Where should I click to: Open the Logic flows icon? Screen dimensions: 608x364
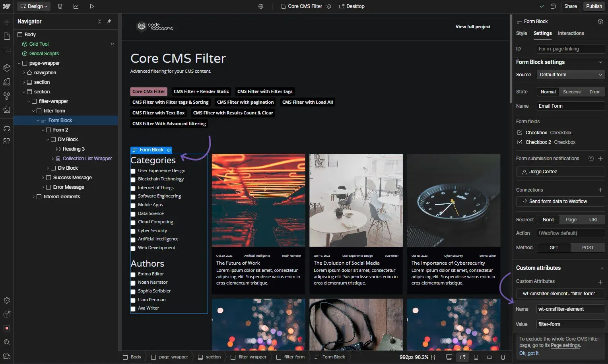[x=7, y=128]
